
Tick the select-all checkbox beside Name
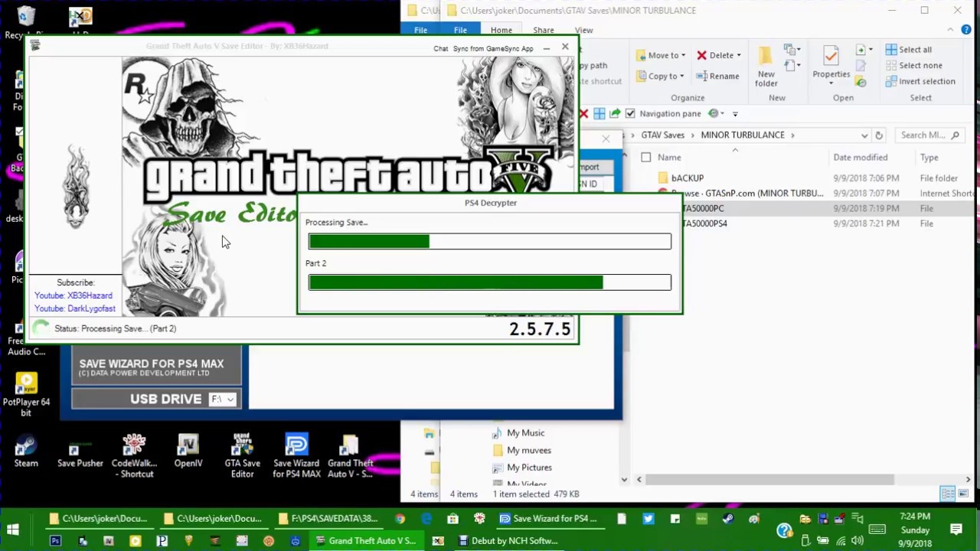pos(646,158)
